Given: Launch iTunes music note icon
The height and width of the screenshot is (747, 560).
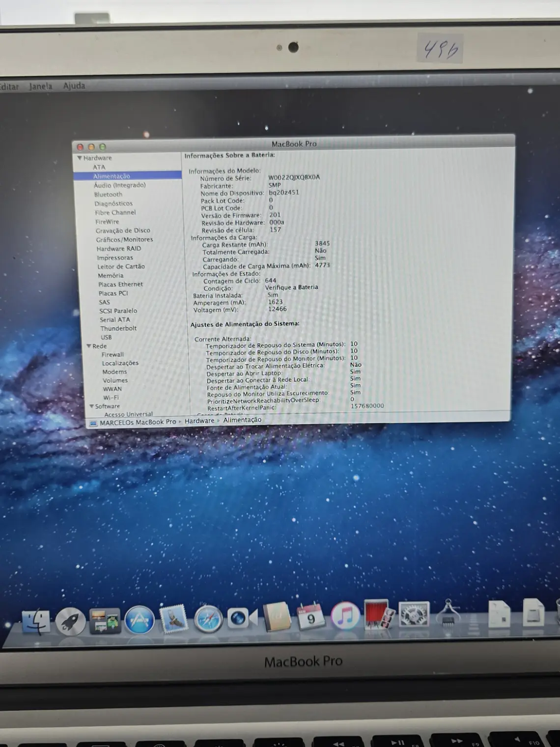Looking at the screenshot, I should click(345, 616).
